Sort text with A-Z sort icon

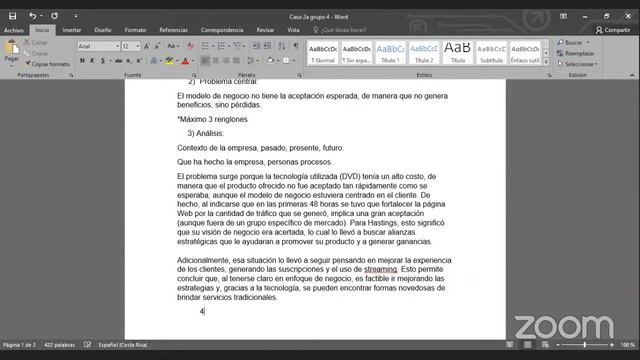pyautogui.click(x=282, y=46)
